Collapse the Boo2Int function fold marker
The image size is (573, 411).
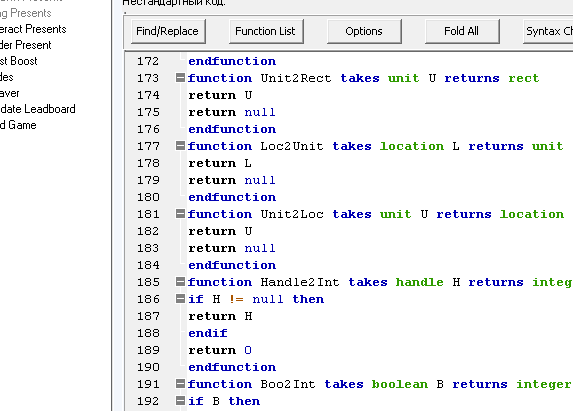click(180, 383)
